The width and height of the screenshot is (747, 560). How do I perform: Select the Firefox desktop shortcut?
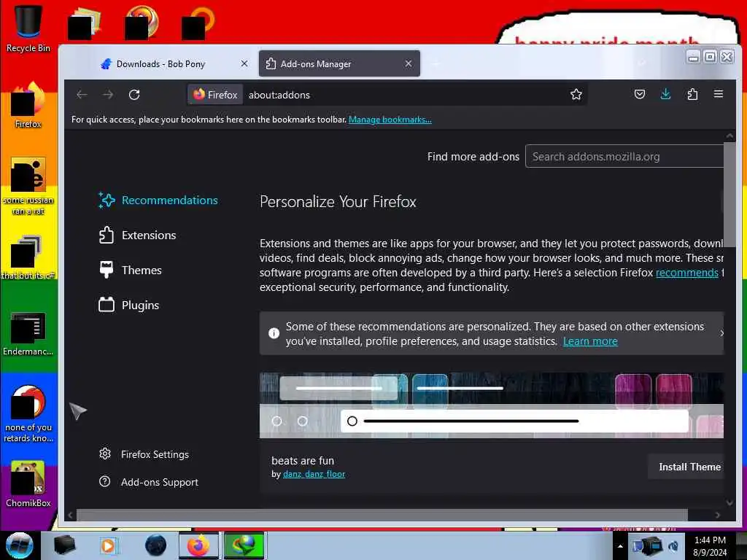pos(28,105)
